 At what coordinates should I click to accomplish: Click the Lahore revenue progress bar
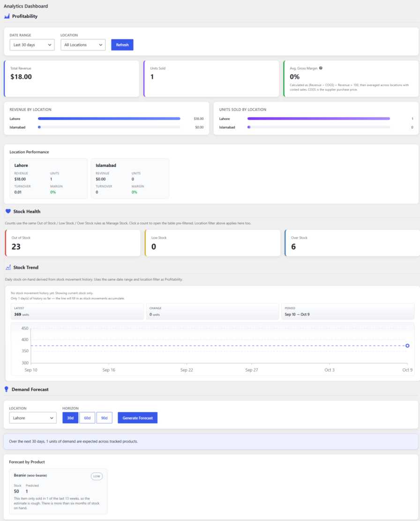point(109,119)
